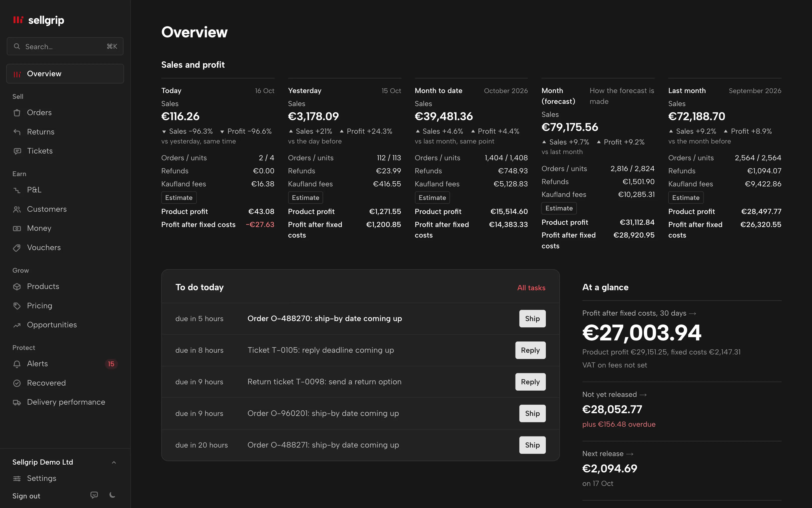Click the Month to date sales €39,481.36
Screen dimensions: 812x508
(x=444, y=116)
